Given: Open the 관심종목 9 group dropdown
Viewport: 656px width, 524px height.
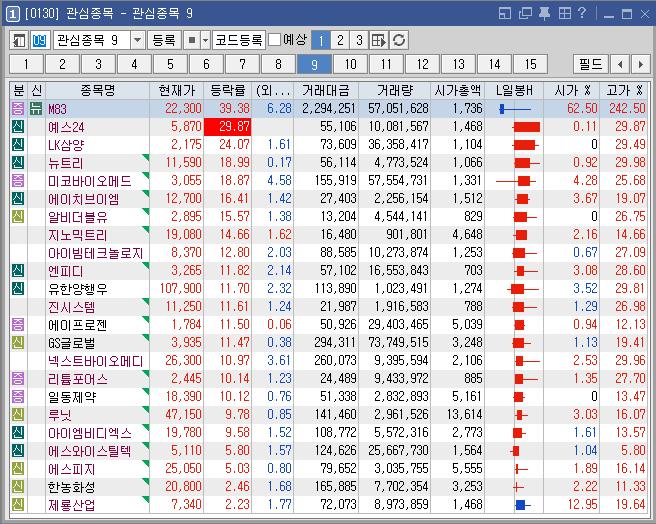Looking at the screenshot, I should pyautogui.click(x=138, y=40).
